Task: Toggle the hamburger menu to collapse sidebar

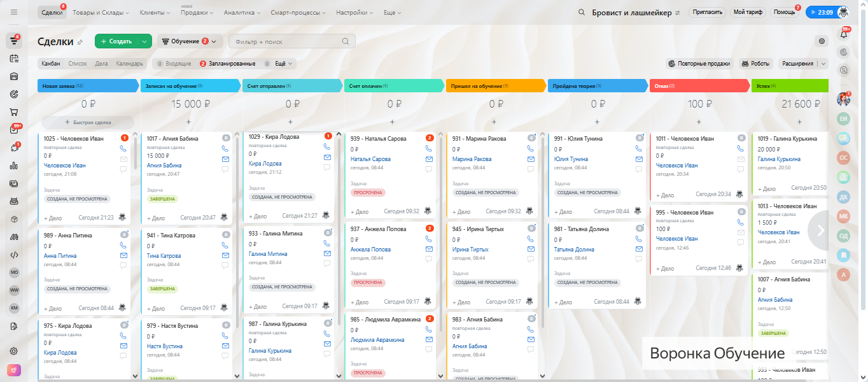Action: click(14, 13)
